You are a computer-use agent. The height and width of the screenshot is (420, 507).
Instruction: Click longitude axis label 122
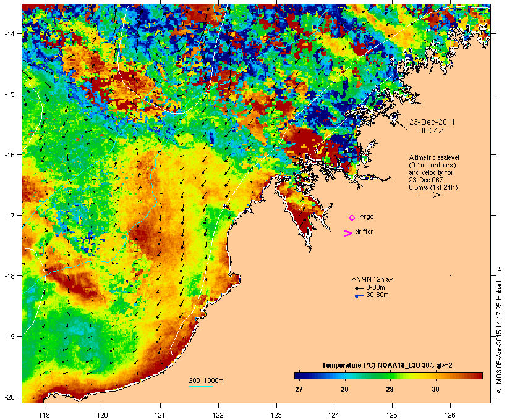pos(218,414)
